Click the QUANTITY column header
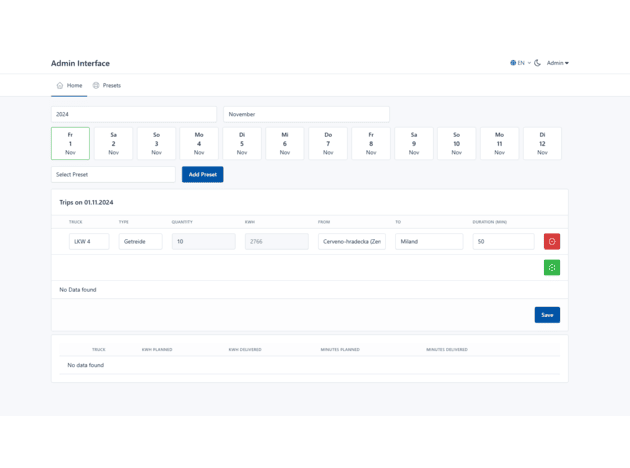The image size is (630, 468). (x=182, y=222)
